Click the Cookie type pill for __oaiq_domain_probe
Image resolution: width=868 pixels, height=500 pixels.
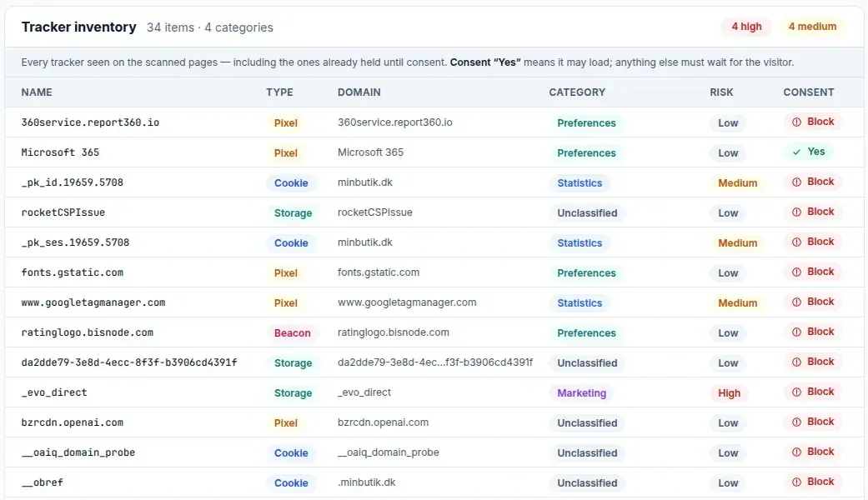pos(291,453)
